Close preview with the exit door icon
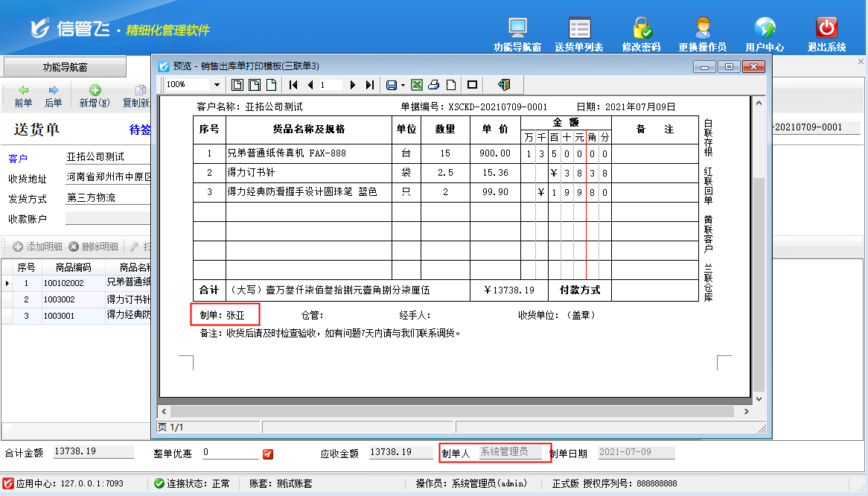 tap(504, 85)
